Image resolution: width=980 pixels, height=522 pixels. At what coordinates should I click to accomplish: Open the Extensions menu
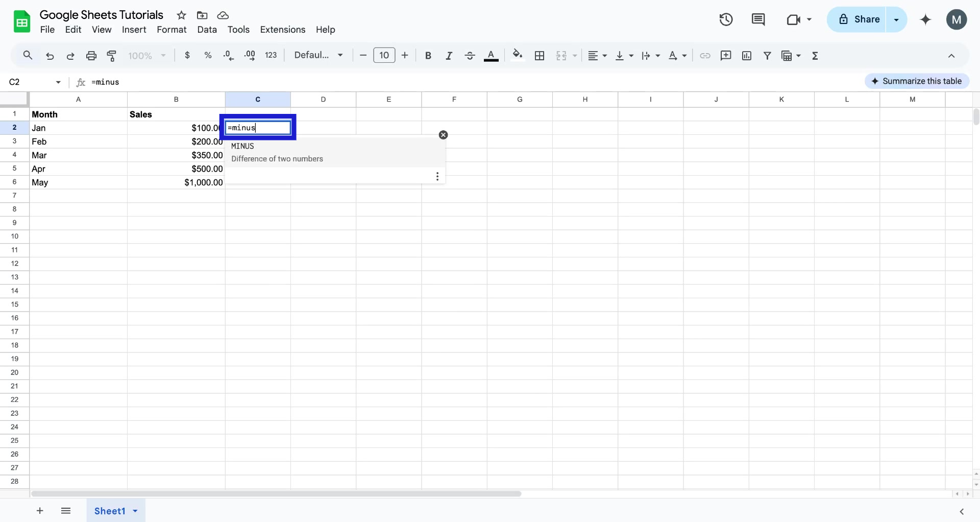click(x=282, y=30)
